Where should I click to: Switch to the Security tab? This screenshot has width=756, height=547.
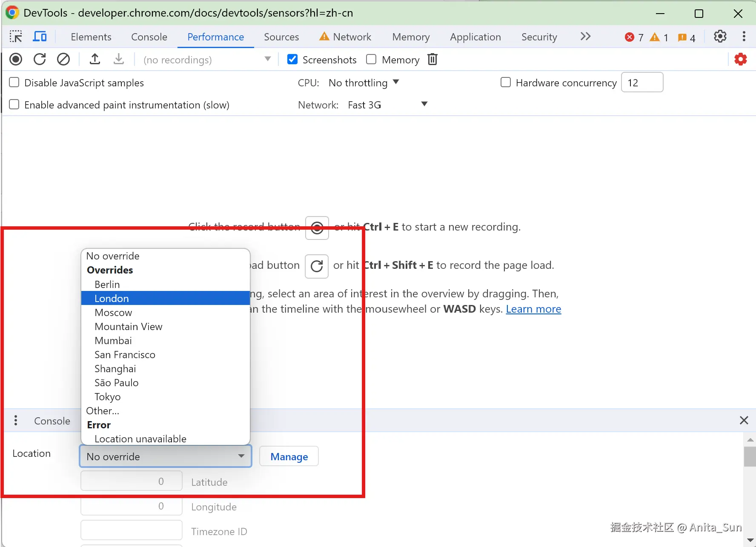[x=539, y=37]
